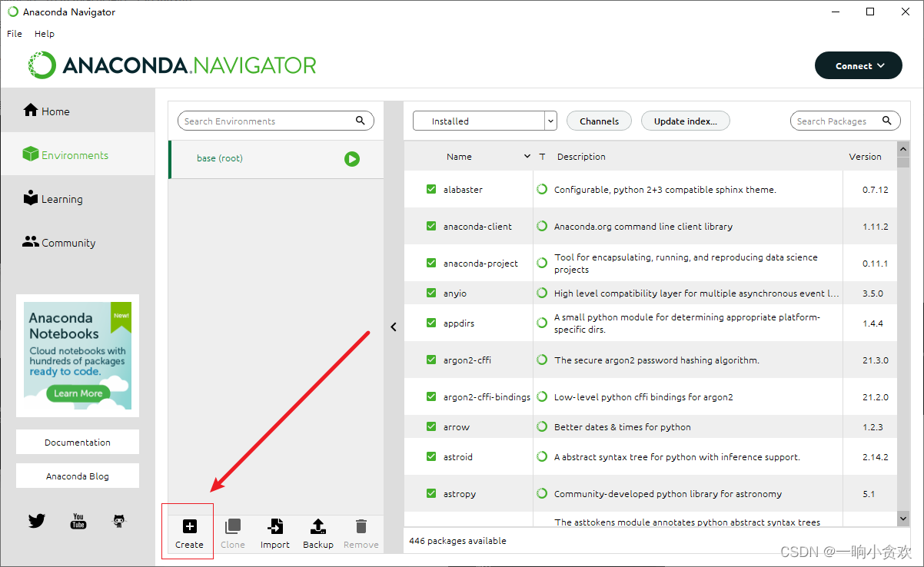The height and width of the screenshot is (567, 924).
Task: Click status circle icon for alabaster
Action: coord(542,189)
